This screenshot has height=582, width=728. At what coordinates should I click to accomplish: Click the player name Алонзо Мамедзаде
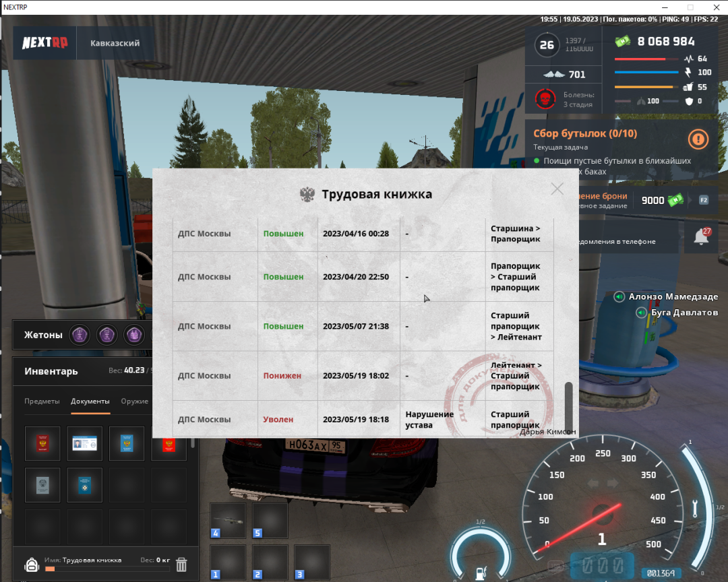pos(673,296)
